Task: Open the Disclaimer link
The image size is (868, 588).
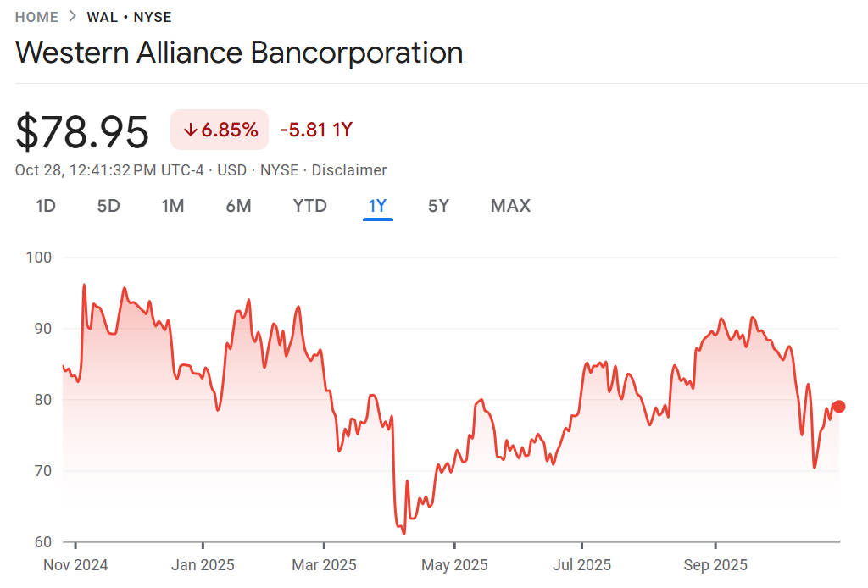Action: (x=349, y=170)
